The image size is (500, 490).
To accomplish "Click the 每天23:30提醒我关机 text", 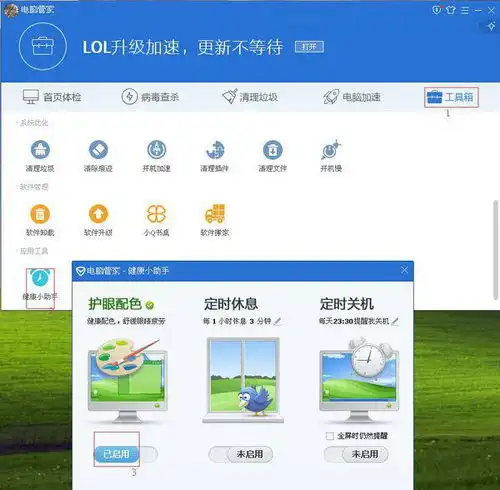I will click(354, 321).
